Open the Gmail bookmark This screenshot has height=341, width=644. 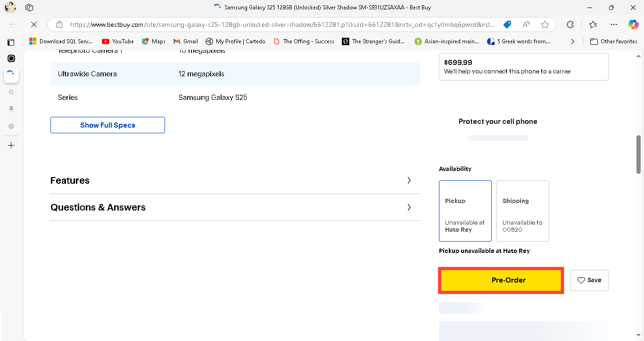click(x=186, y=41)
